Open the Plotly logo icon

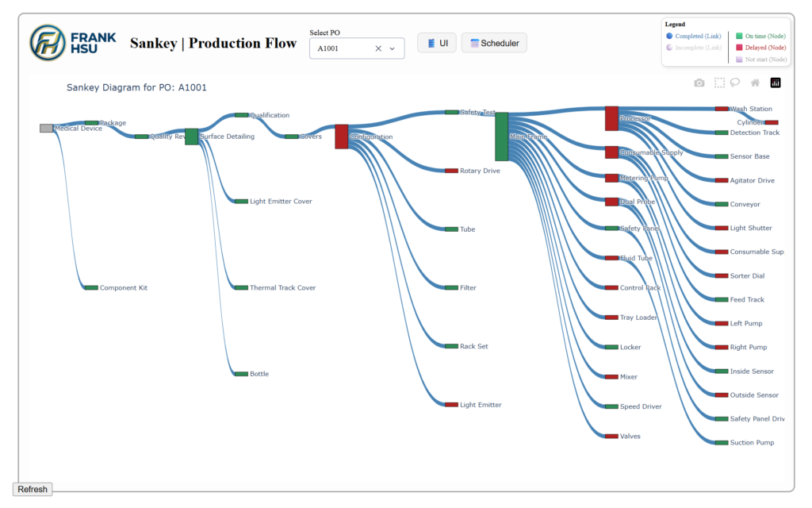776,83
